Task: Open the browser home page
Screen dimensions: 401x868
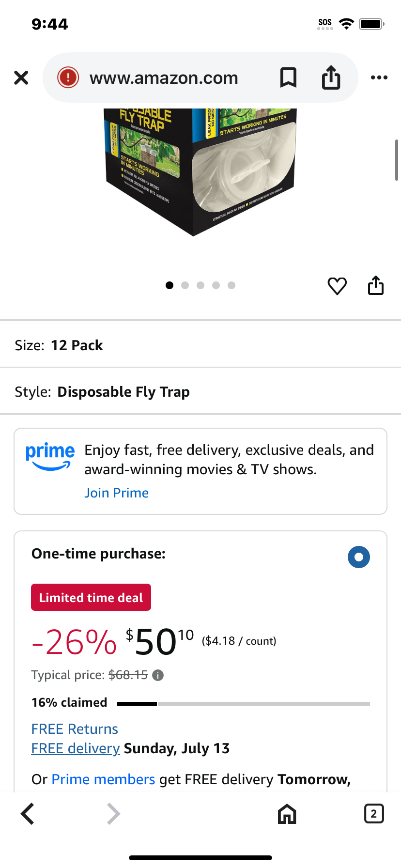Action: pos(287,814)
